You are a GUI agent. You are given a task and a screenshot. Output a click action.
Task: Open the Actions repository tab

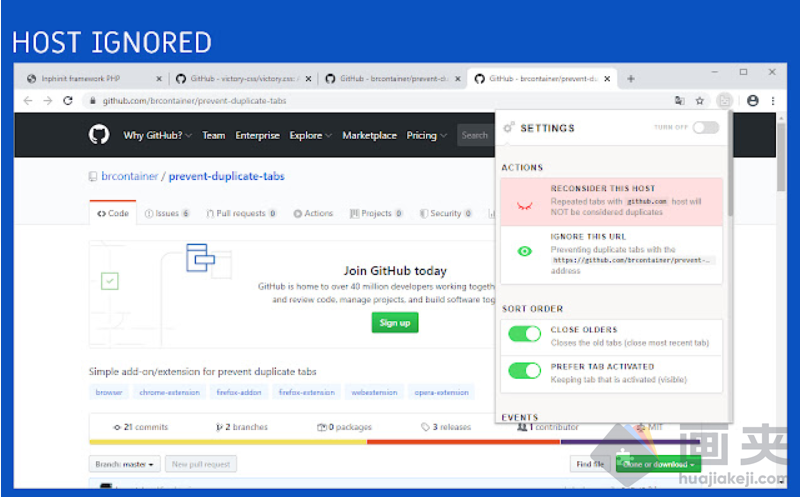[313, 213]
